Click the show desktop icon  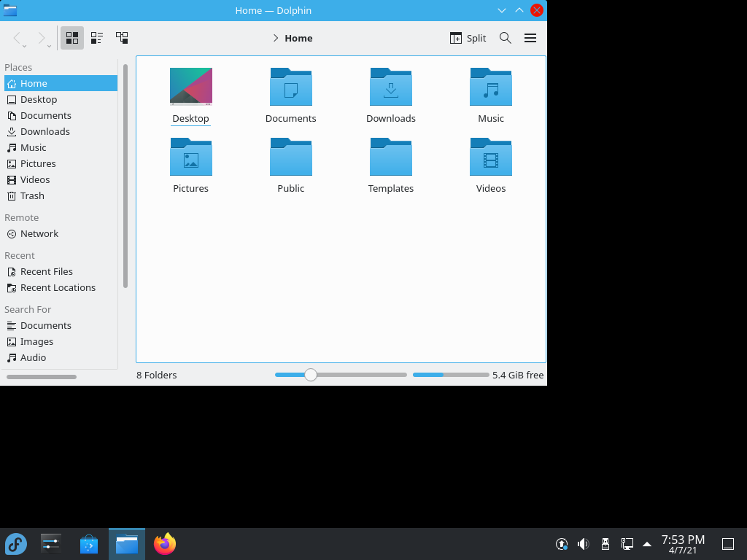click(x=728, y=544)
